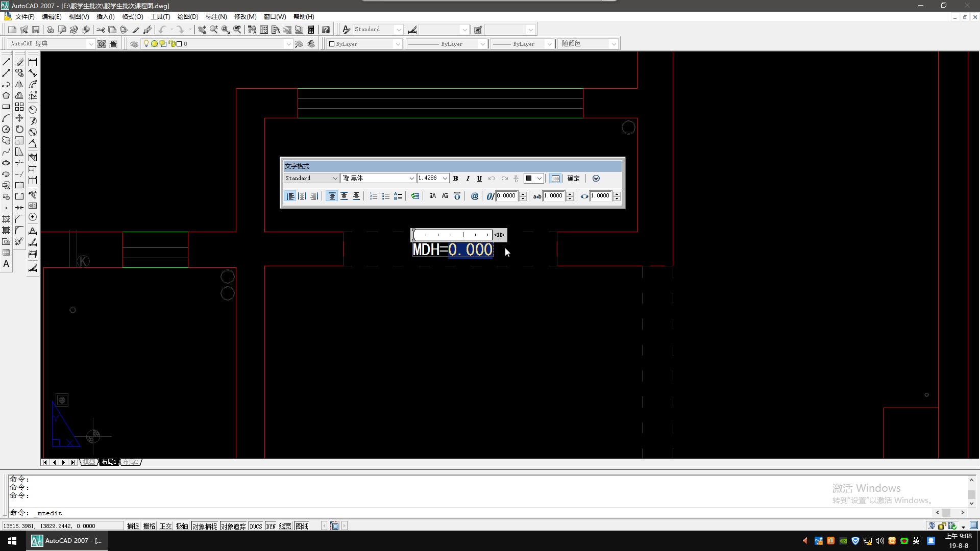The height and width of the screenshot is (551, 980).
Task: Toggle 正交 ortho mode in status bar
Action: coord(165,526)
